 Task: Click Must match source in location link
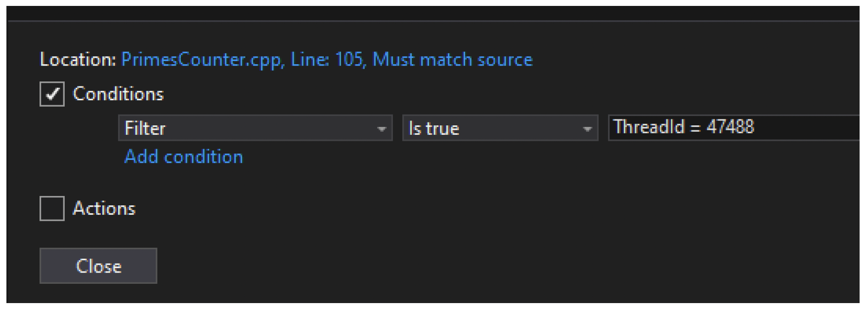pyautogui.click(x=452, y=59)
